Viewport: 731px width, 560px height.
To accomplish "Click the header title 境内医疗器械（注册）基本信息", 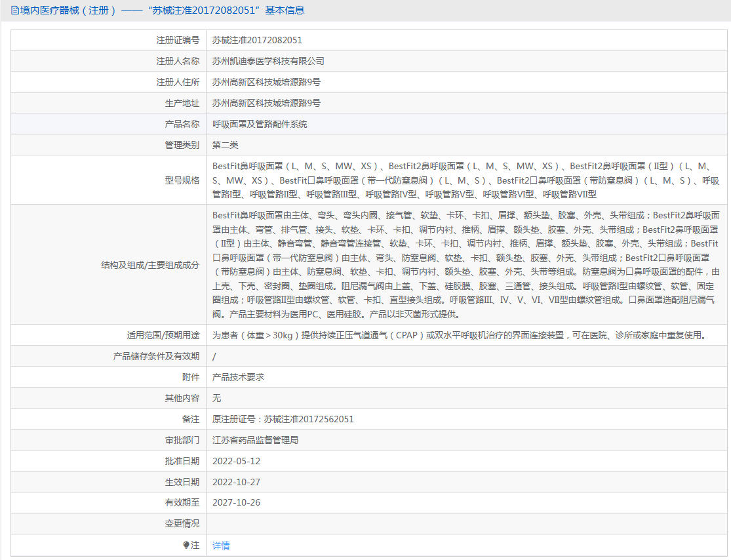I will click(x=162, y=10).
